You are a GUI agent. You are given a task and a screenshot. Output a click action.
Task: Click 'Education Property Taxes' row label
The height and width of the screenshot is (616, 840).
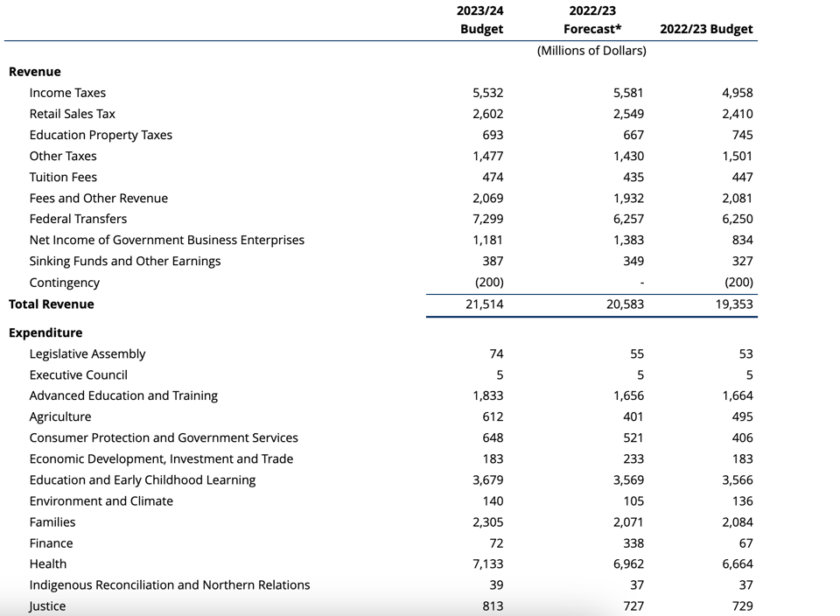[101, 135]
